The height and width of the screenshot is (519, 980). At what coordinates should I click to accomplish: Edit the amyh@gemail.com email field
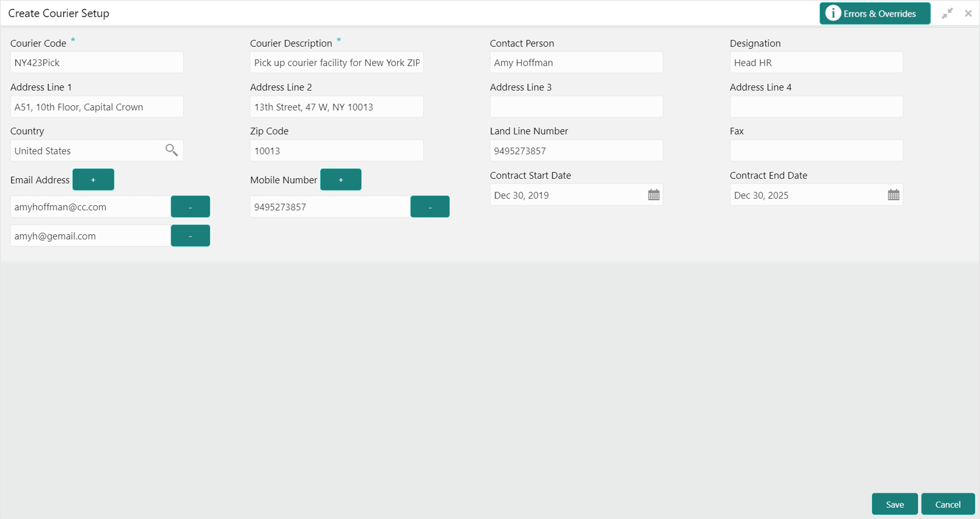click(91, 236)
